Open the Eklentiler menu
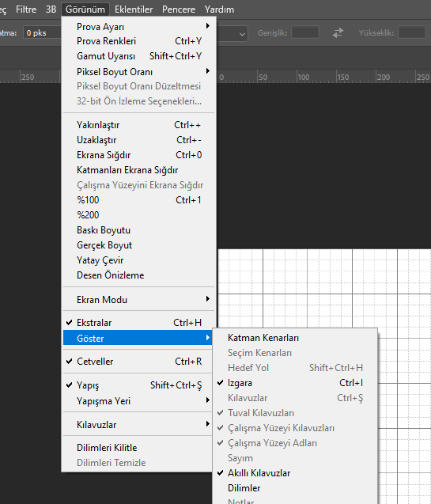 pos(134,9)
